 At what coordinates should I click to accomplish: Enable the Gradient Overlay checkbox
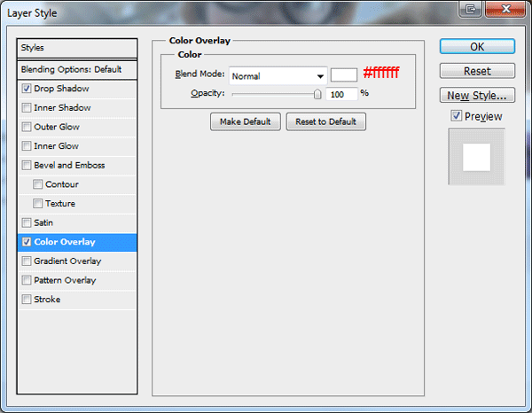[27, 261]
